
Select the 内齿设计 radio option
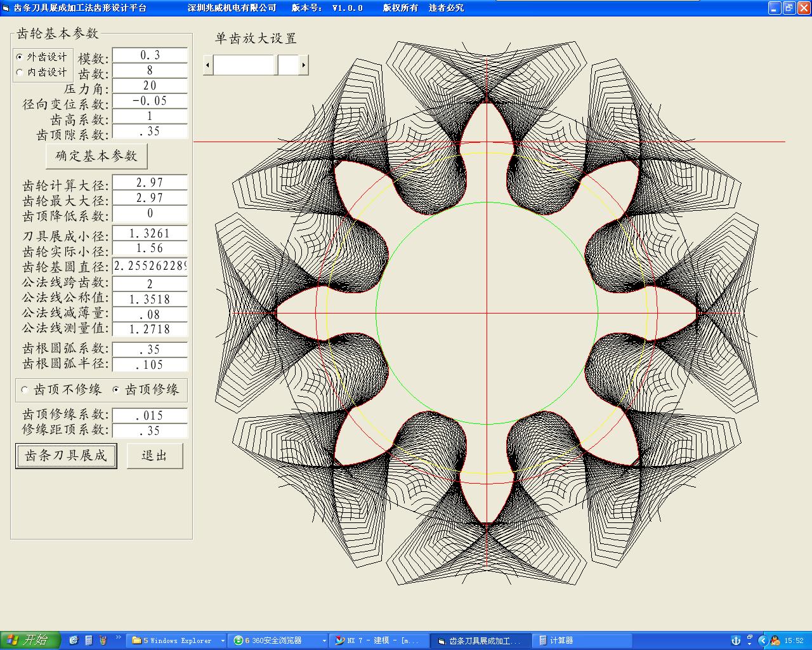coord(43,72)
